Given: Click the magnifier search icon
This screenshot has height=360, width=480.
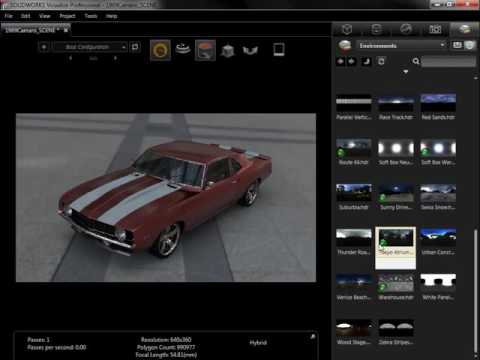Looking at the screenshot, I should click(x=416, y=61).
